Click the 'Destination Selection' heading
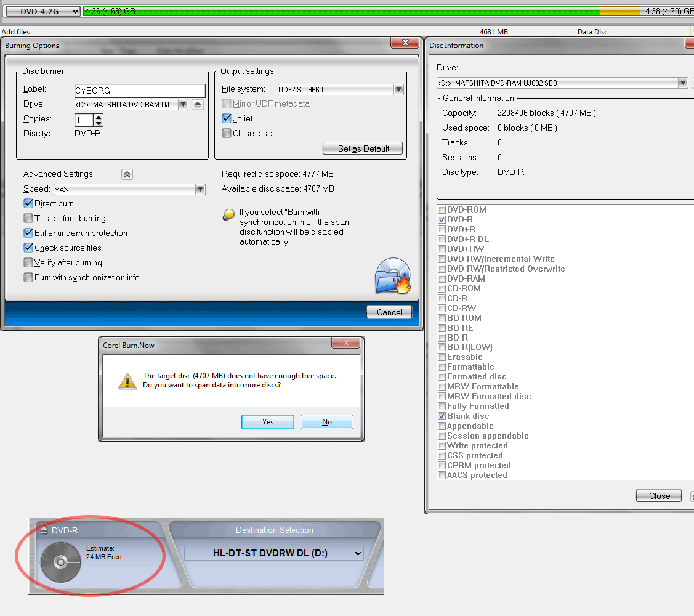Image resolution: width=694 pixels, height=616 pixels. (275, 530)
